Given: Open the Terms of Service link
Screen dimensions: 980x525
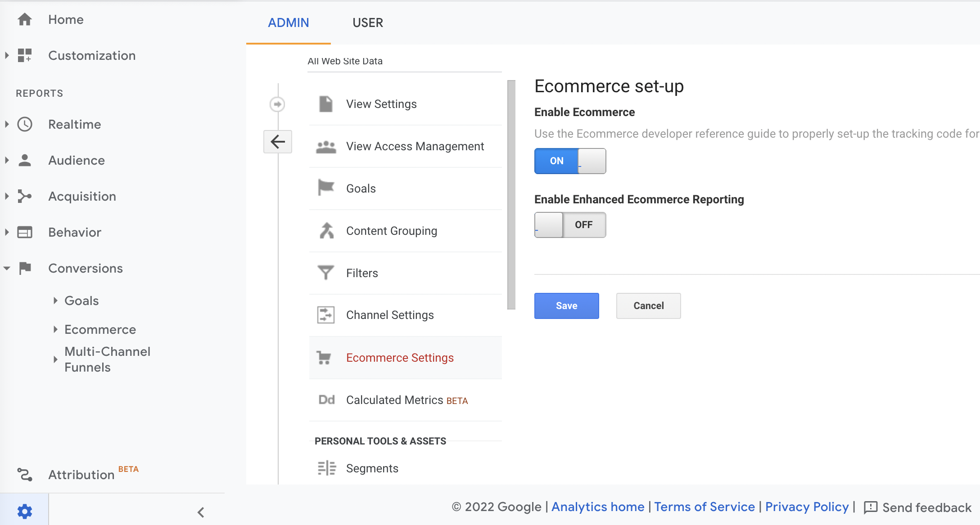Looking at the screenshot, I should (704, 507).
